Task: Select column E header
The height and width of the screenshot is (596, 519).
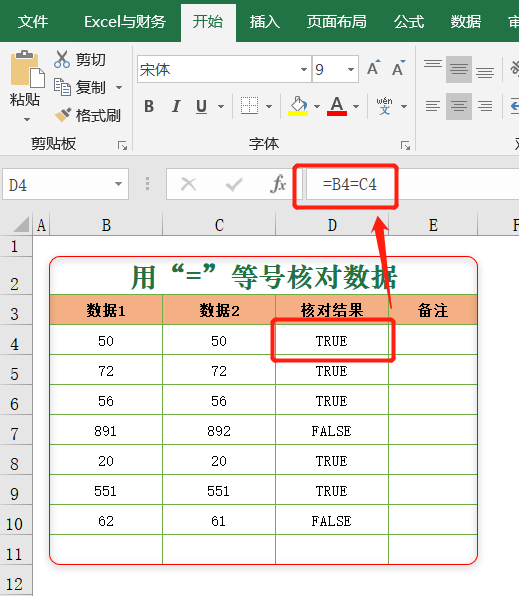Action: click(433, 225)
